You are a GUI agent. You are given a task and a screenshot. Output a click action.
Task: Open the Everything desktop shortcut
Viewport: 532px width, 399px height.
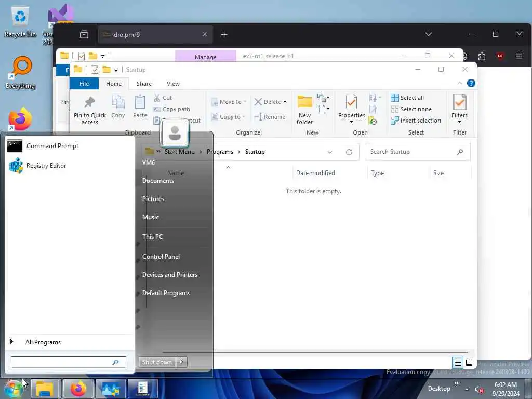[20, 73]
